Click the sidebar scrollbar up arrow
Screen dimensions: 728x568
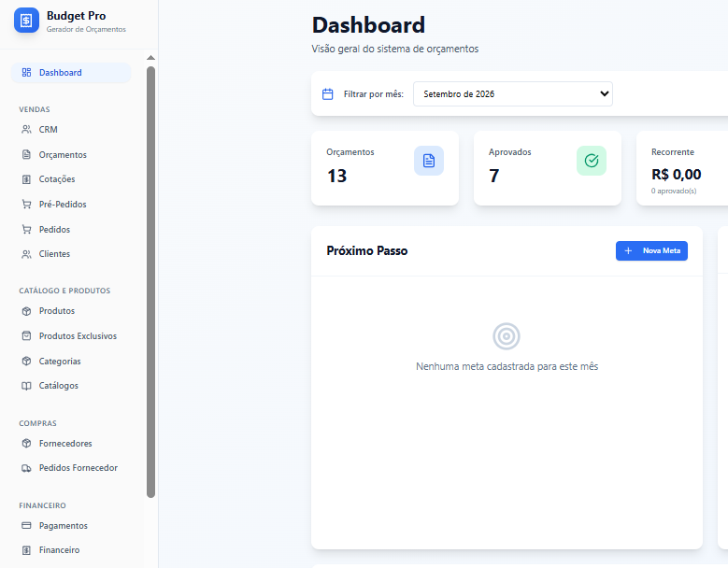pyautogui.click(x=150, y=58)
